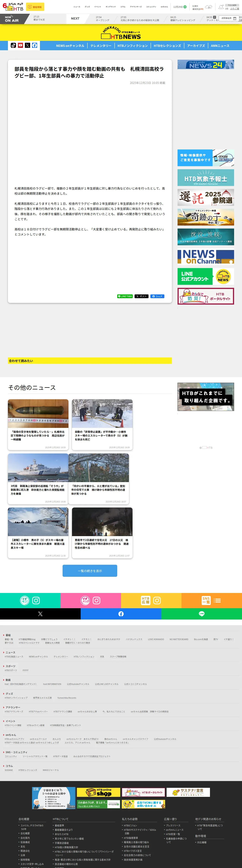Screen dimensions: 242x868
Task: Open the HTB online shop footer banner
Action: point(99,792)
